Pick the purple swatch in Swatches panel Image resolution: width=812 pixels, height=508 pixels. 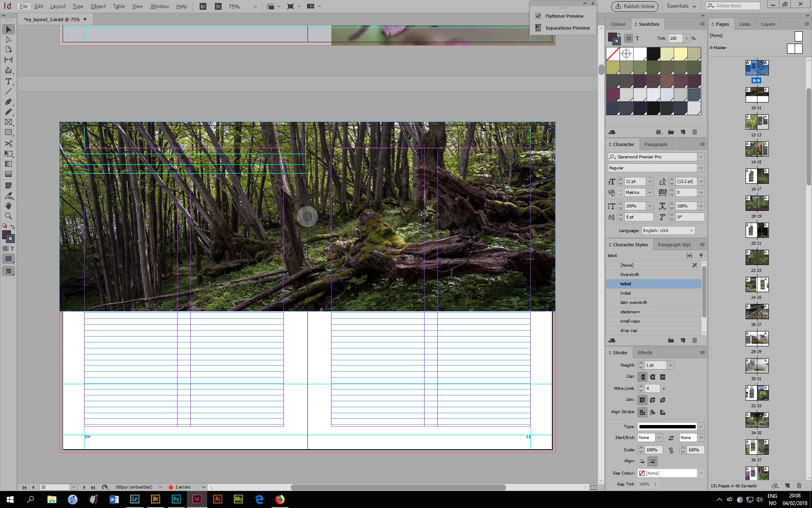[613, 94]
